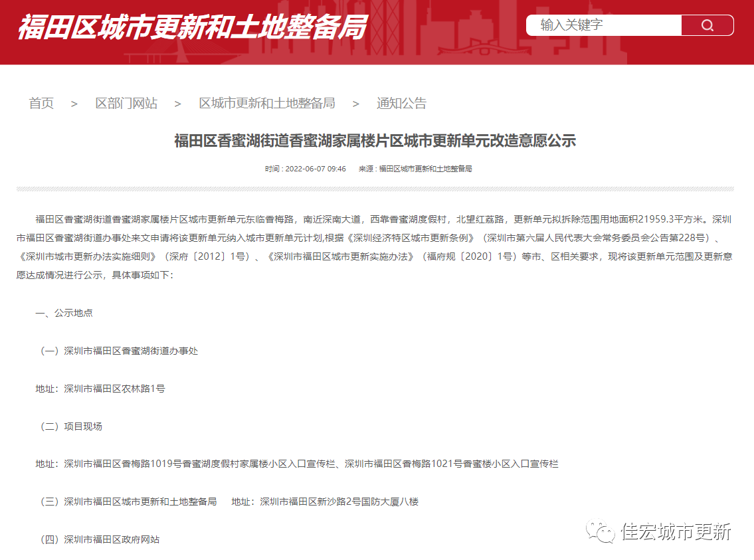The image size is (754, 560).
Task: Click the 农林路1号 address line
Action: point(100,389)
